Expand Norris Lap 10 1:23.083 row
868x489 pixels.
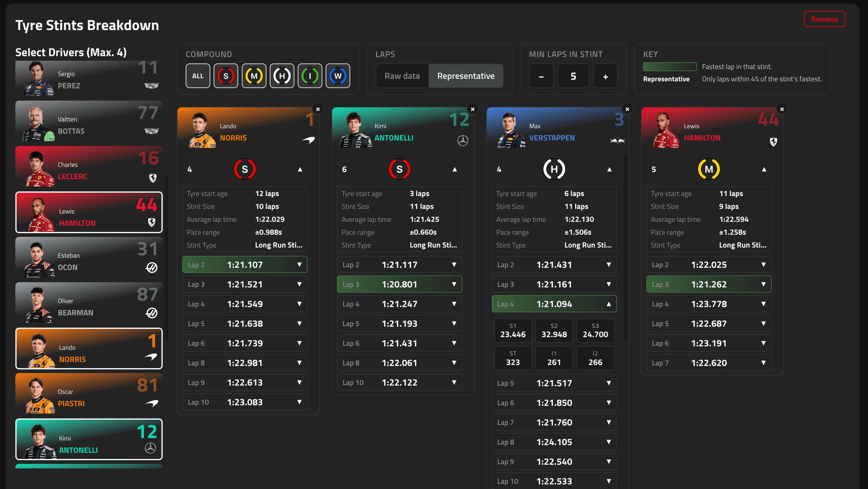point(245,402)
